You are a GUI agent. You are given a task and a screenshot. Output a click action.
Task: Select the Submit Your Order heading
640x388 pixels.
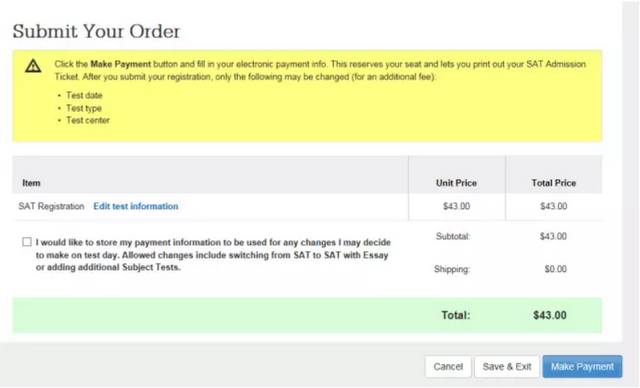point(96,31)
